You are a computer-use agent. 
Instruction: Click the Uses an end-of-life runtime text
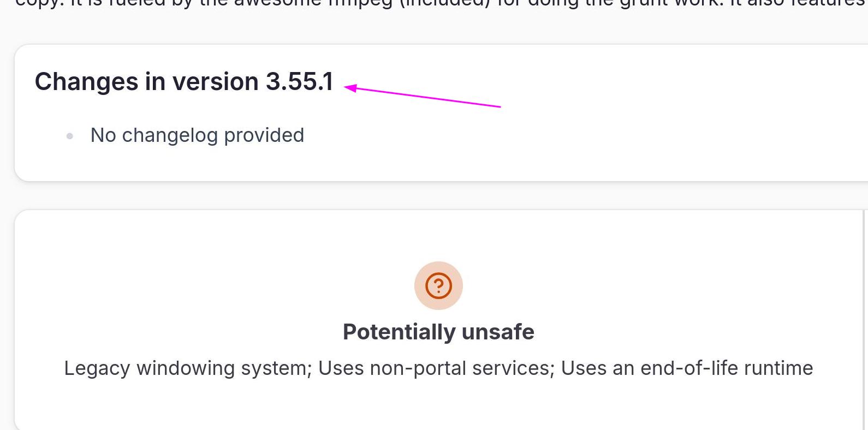687,368
